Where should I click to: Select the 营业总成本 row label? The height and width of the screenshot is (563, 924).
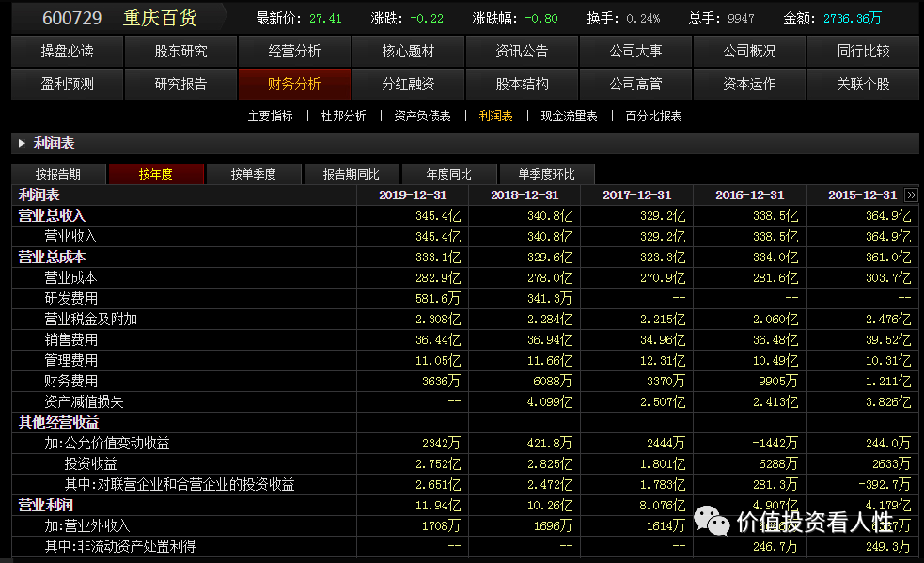[52, 257]
